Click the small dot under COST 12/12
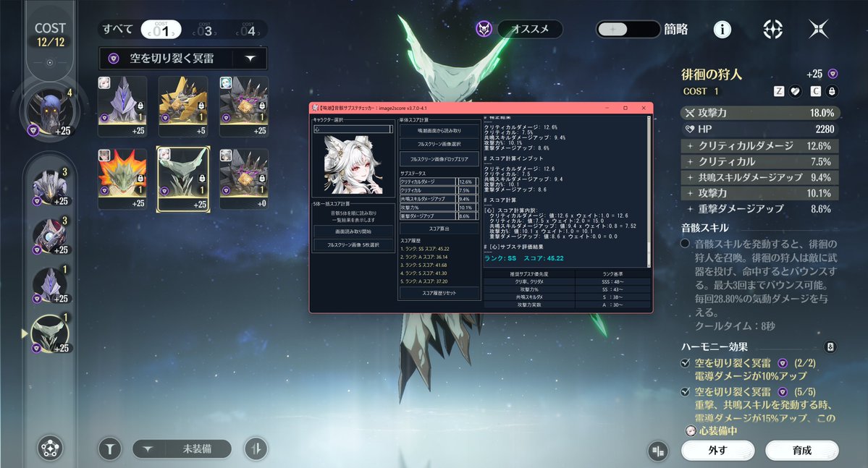The height and width of the screenshot is (468, 868). pyautogui.click(x=50, y=62)
